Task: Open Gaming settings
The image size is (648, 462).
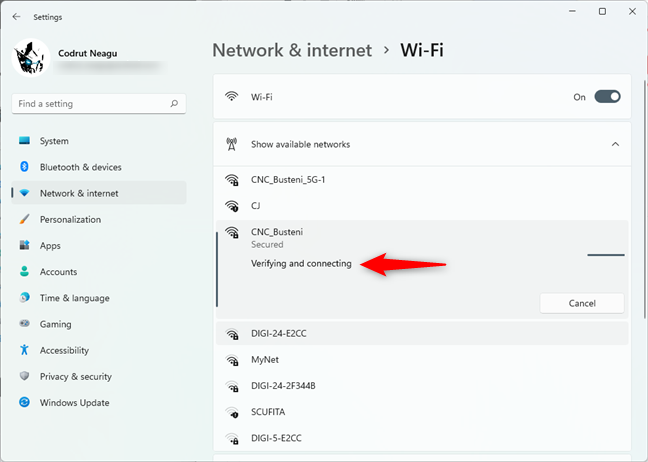Action: click(99, 324)
